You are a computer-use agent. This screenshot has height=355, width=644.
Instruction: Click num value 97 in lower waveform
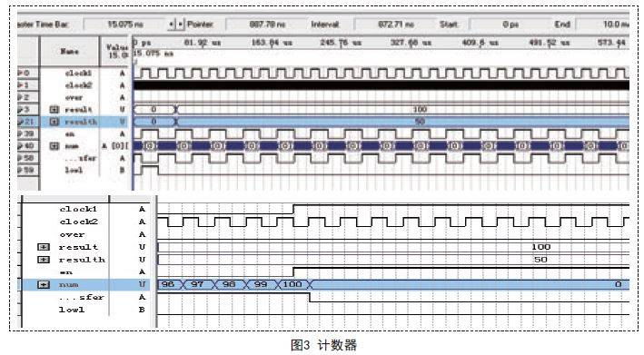point(197,284)
